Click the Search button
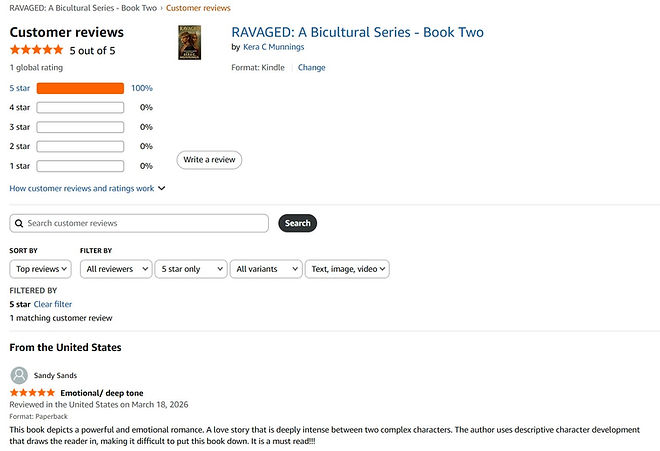 point(298,223)
